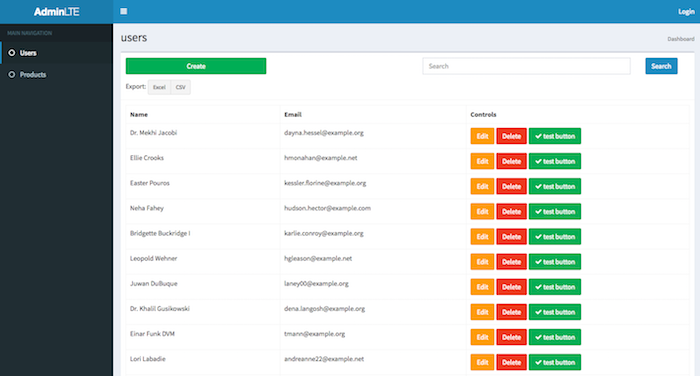Click the name Leopold Wehner
Viewport: 700px width, 376px height.
click(154, 258)
